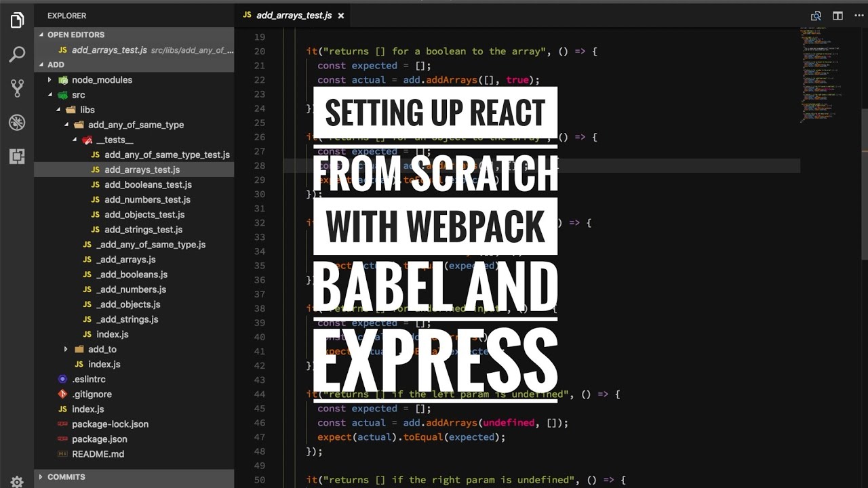This screenshot has width=868, height=488.
Task: Open _add_booleans.js file
Action: pyautogui.click(x=134, y=274)
